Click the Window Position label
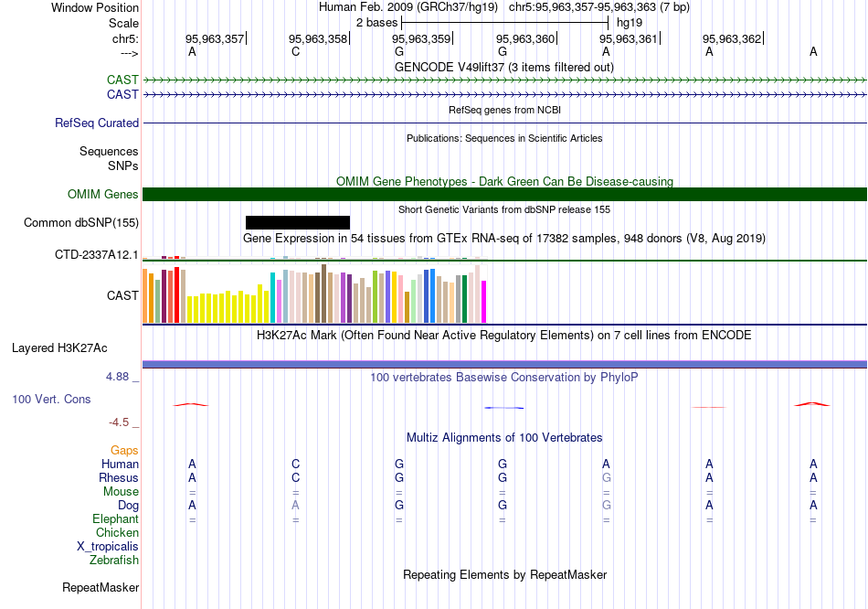 tap(95, 7)
